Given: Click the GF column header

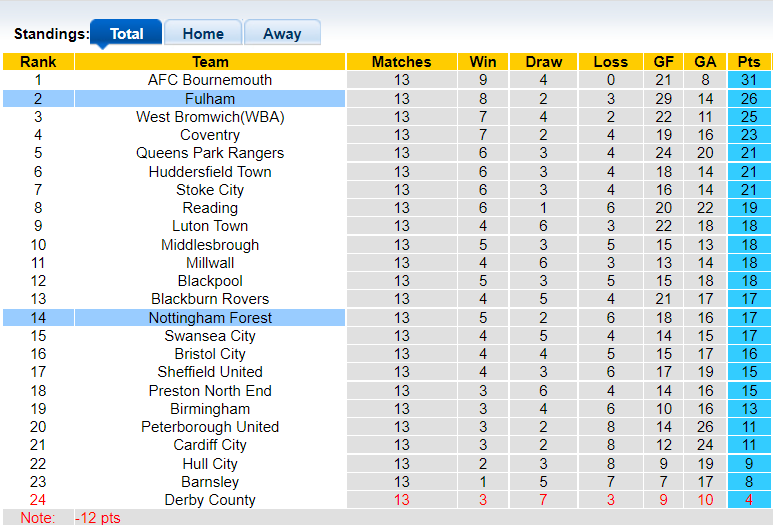Looking at the screenshot, I should [663, 62].
